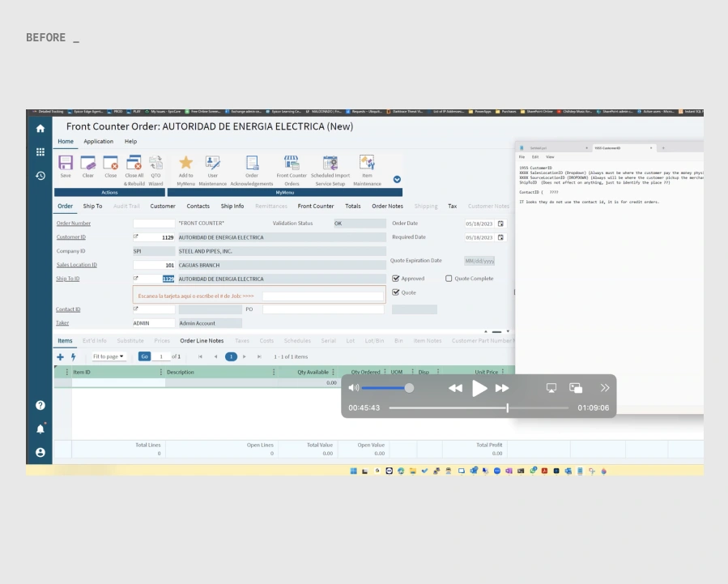
Task: Click the Help question mark sidebar icon
Action: [x=40, y=405]
